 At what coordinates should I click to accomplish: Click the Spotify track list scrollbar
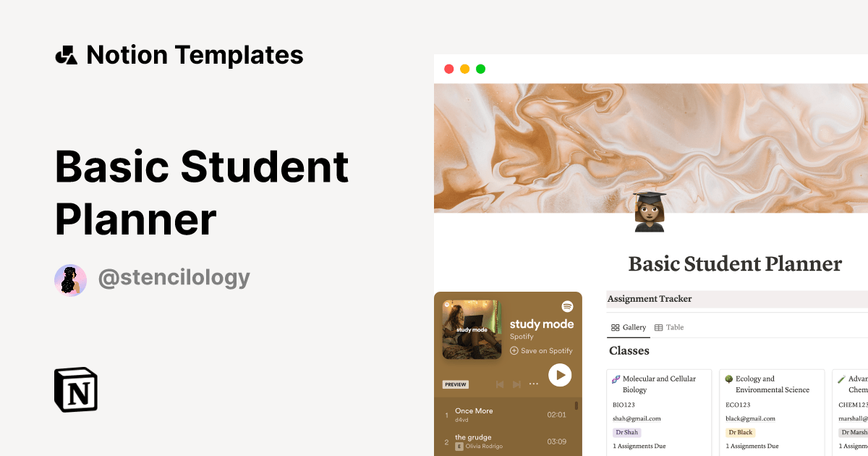[576, 406]
